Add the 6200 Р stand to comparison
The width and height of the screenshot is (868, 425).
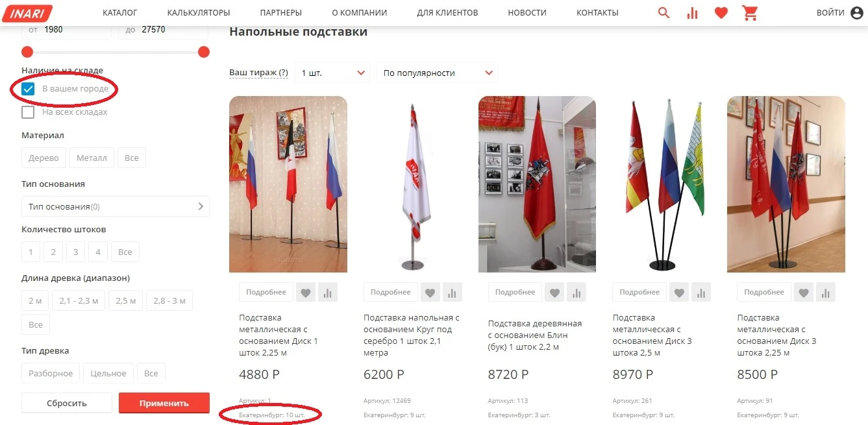coord(453,293)
